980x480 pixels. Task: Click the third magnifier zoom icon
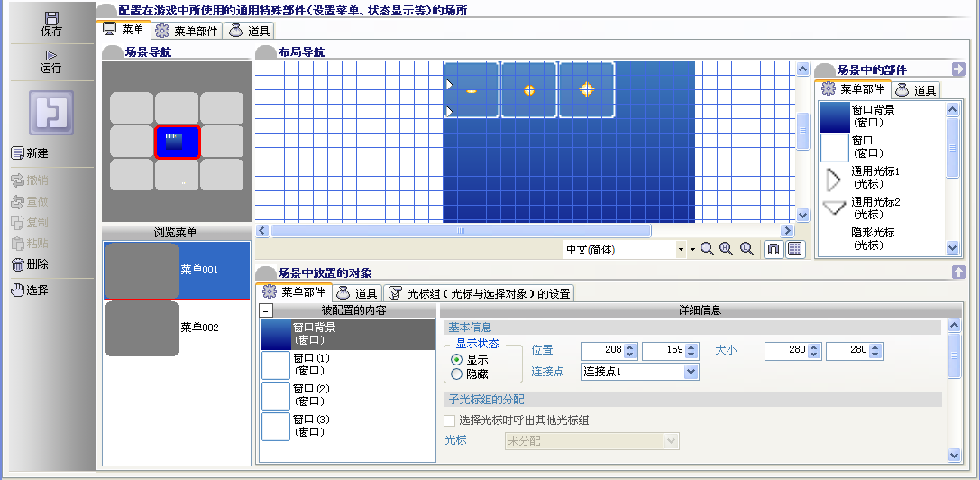(x=746, y=249)
